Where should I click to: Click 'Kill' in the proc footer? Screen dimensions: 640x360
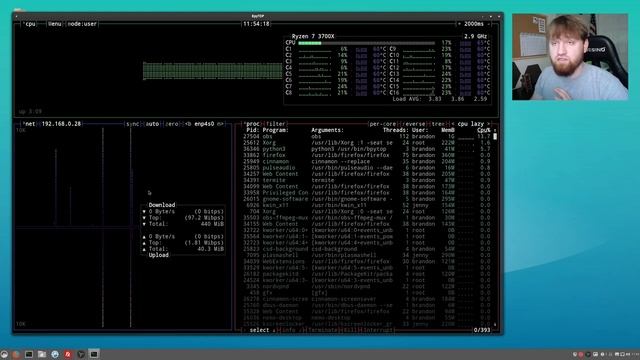pos(349,330)
